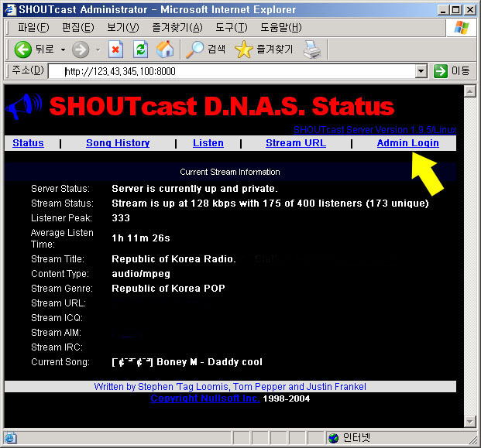Click the Windows flag logo in menu bar
Screen dimensions: 481x448
pyautogui.click(x=462, y=28)
